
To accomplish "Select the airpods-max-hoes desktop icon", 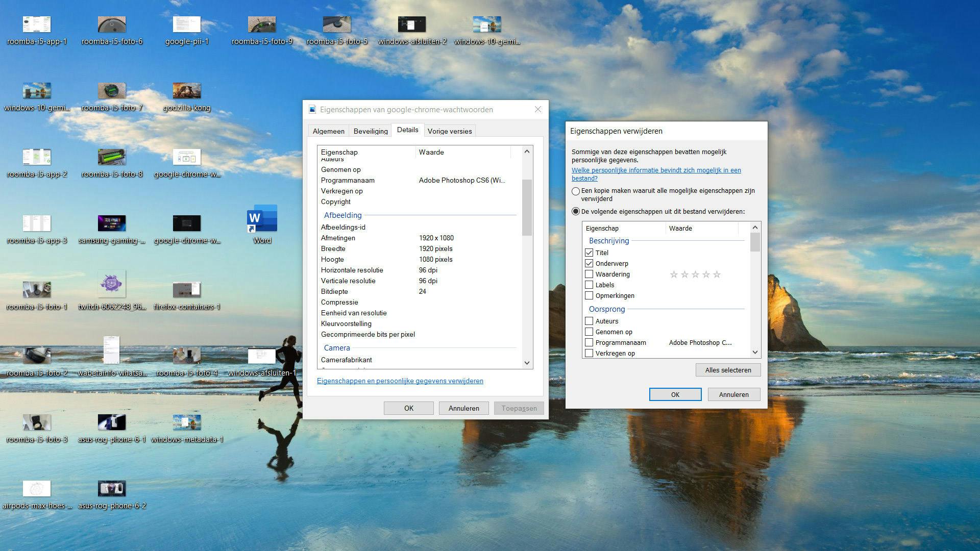I will pos(37,489).
